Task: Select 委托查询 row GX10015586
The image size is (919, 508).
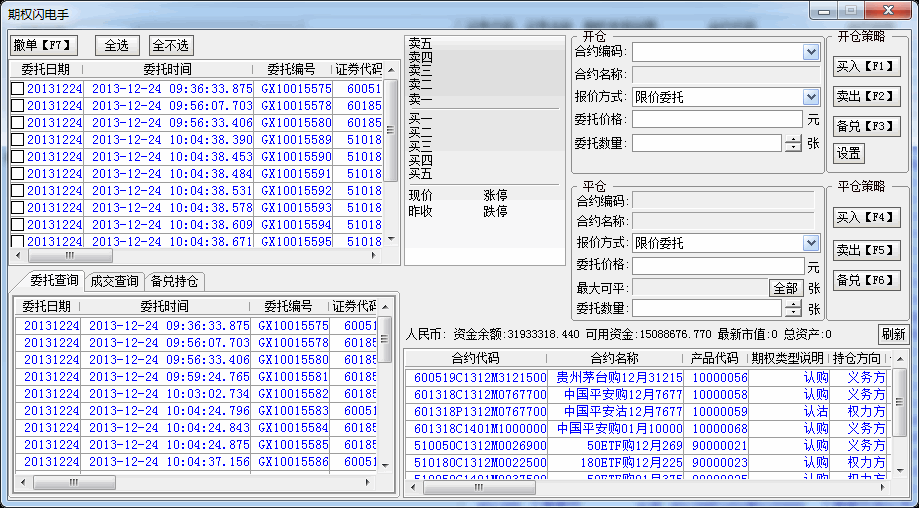Action: (x=196, y=462)
